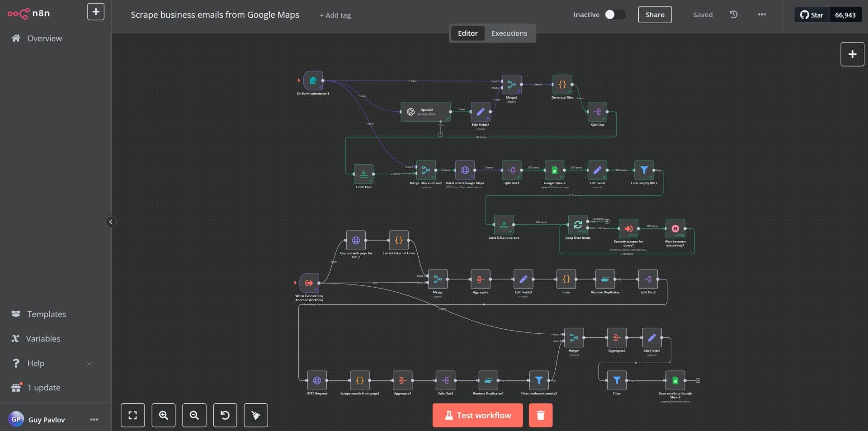Screen dimensions: 868x431
Task: Open the OpenAI1 Message Model node
Action: point(425,111)
